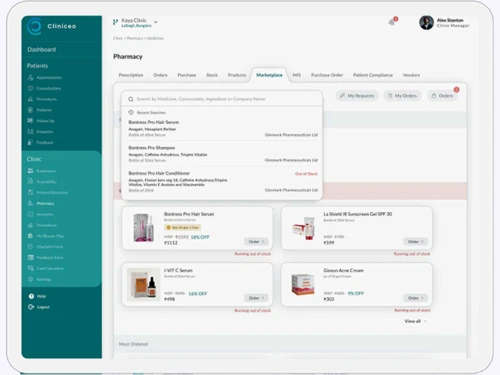Click the breadcrumb path above Pharmacy
Image resolution: width=500 pixels, height=375 pixels.
(138, 38)
